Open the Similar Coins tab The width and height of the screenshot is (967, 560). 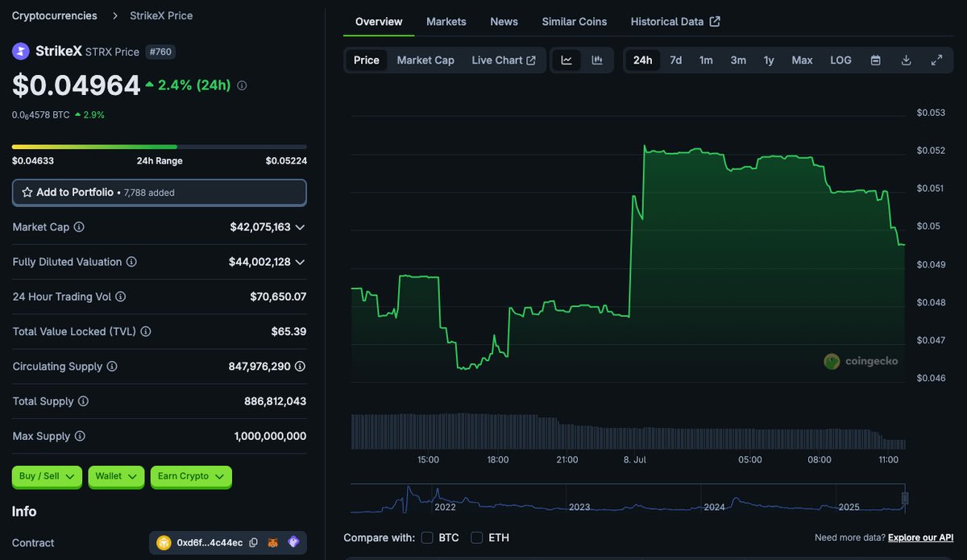(x=575, y=22)
